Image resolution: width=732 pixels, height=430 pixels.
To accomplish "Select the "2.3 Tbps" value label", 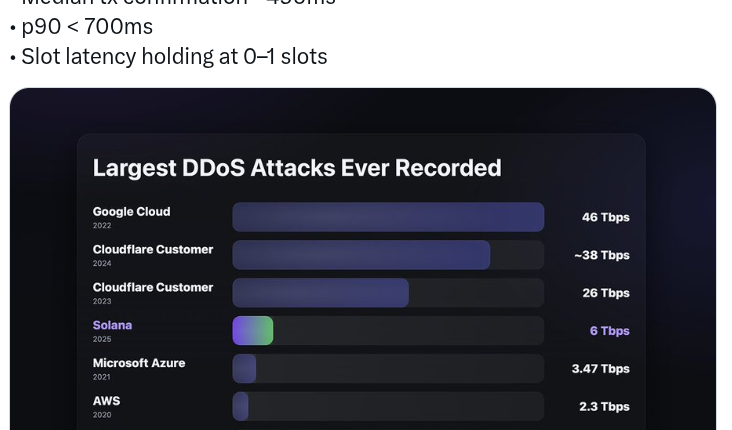I will click(x=604, y=407).
